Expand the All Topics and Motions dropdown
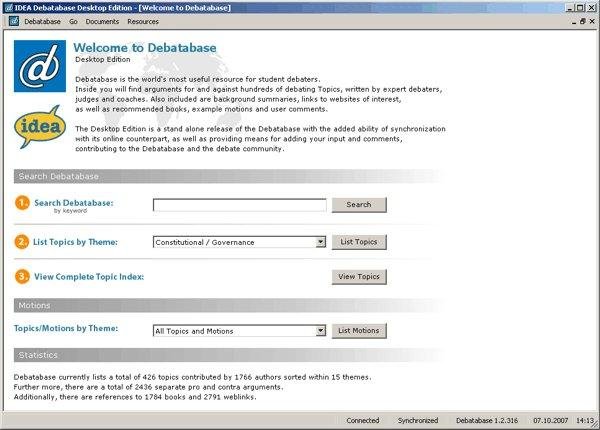600x430 pixels. (x=321, y=331)
